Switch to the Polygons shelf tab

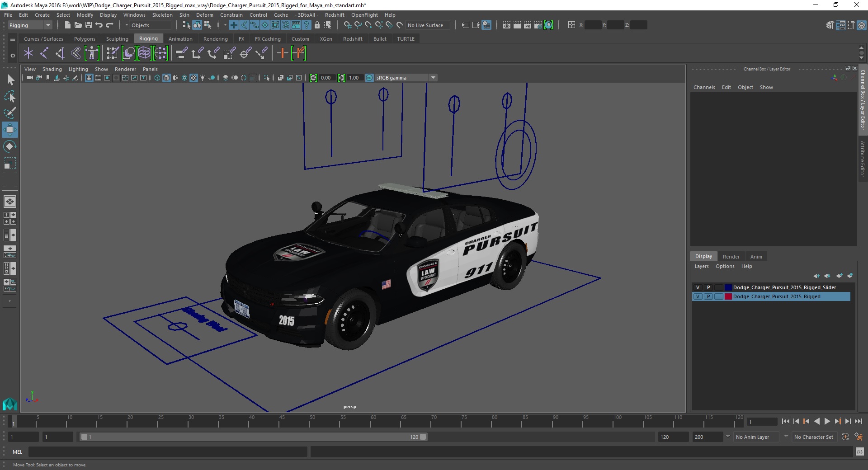click(x=85, y=39)
